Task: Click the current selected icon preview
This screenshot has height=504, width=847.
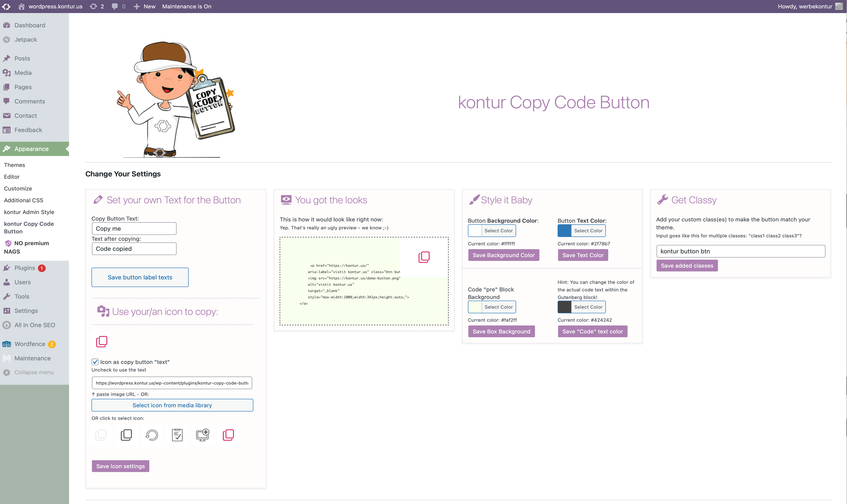Action: (102, 341)
